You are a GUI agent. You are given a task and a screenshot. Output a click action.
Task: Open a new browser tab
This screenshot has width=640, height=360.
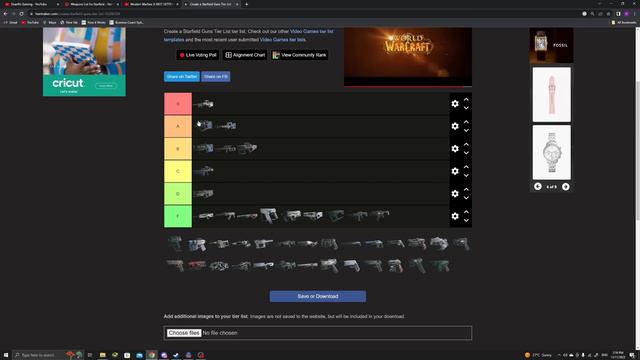[x=247, y=4]
